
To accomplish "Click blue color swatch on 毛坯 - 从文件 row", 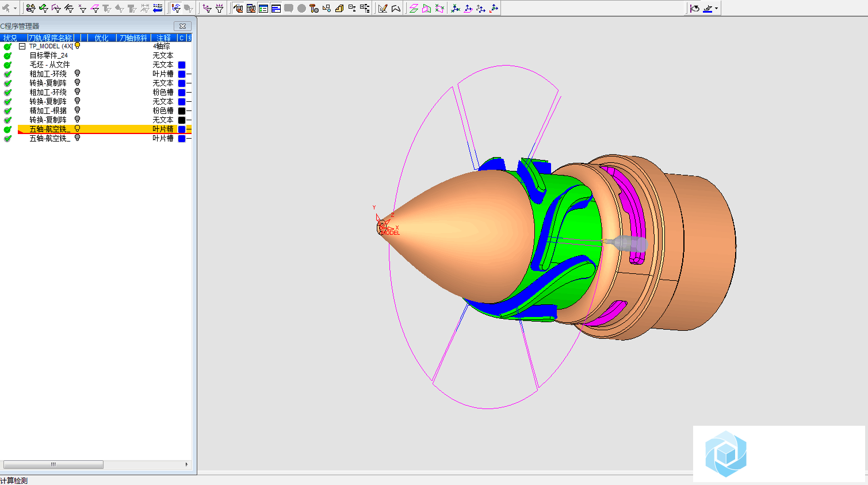I will point(182,65).
